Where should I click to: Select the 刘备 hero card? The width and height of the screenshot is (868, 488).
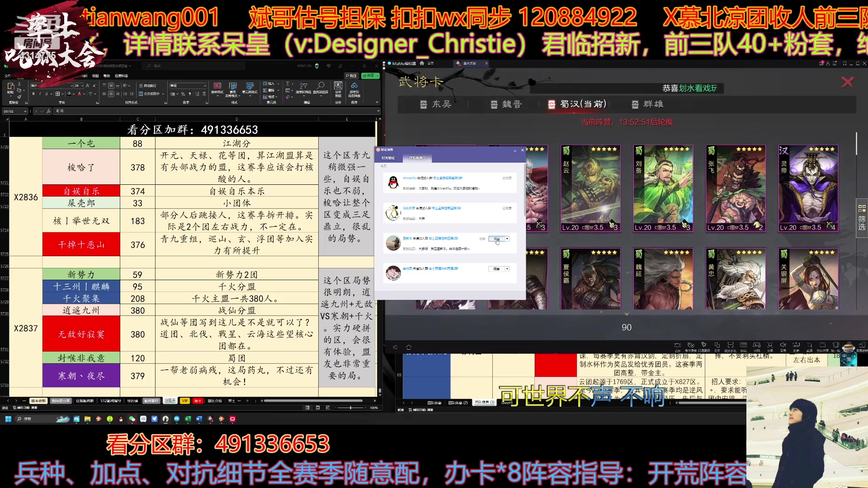coord(663,188)
